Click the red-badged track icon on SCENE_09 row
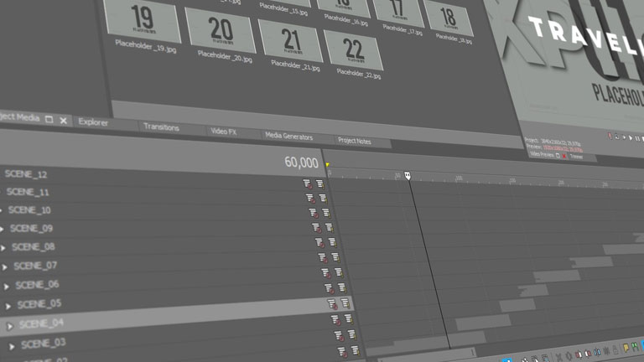Viewport: 644px width, 362px height. coord(316,228)
